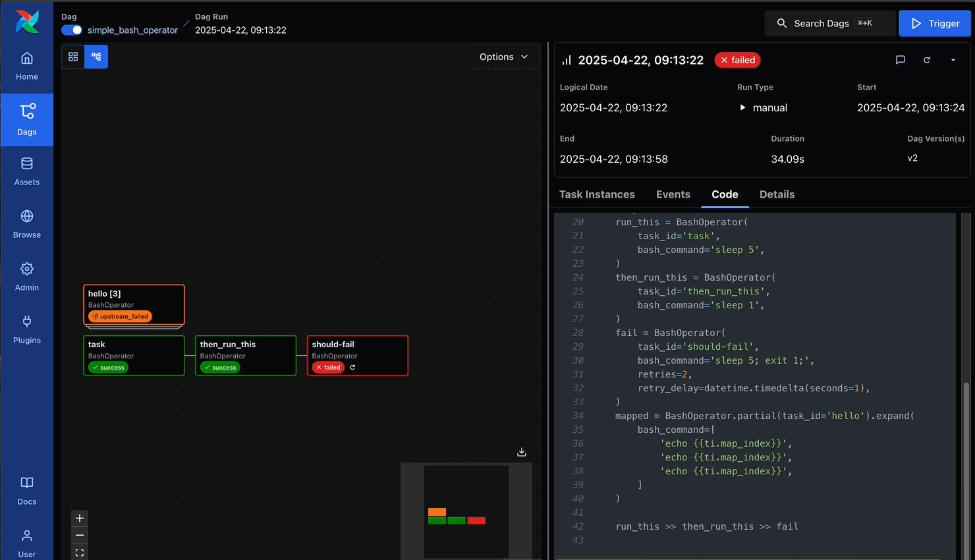The height and width of the screenshot is (560, 975).
Task: Click the Search Dags field
Action: pos(829,24)
